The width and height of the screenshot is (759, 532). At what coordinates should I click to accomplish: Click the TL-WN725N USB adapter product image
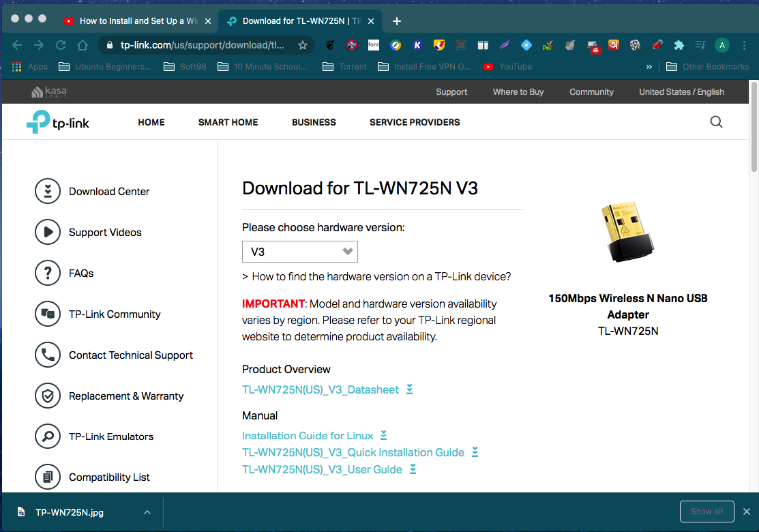[627, 233]
